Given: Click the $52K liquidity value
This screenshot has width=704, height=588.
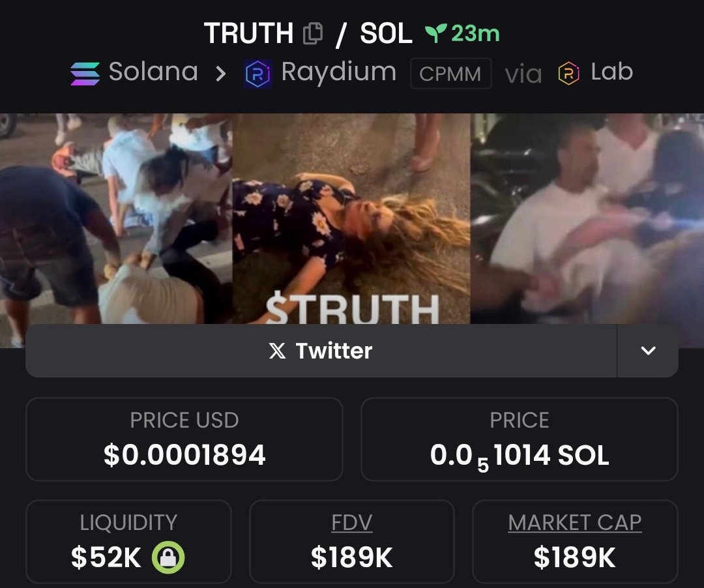Looking at the screenshot, I should [x=106, y=557].
